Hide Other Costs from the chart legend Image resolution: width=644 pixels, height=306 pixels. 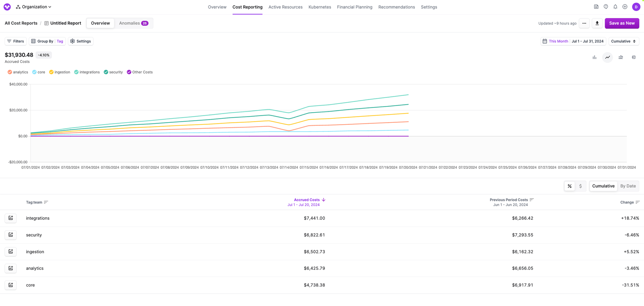pos(140,72)
